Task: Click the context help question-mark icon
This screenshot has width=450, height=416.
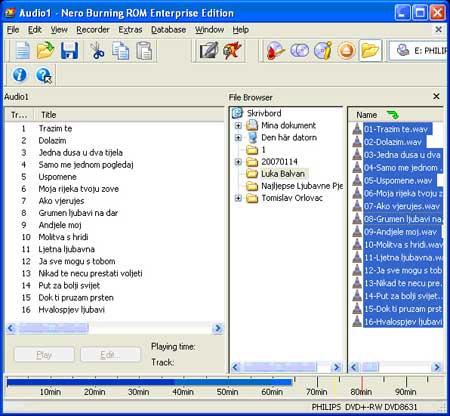Action: click(x=43, y=75)
